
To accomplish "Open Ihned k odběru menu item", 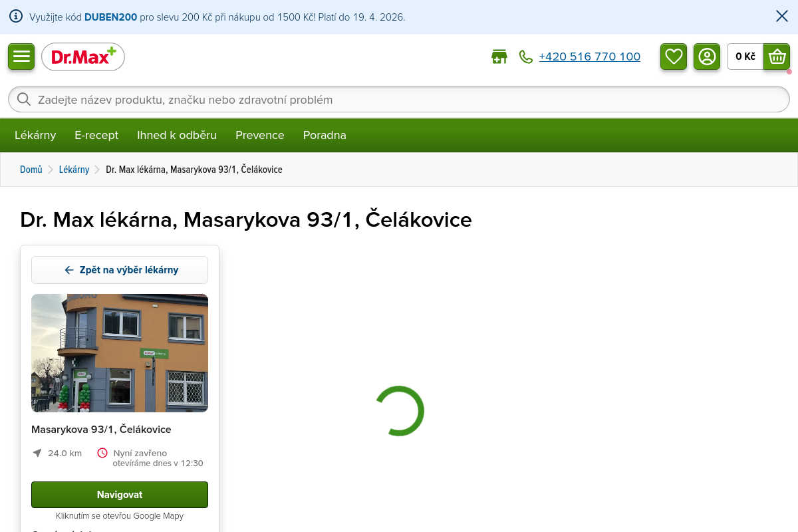I will click(177, 135).
